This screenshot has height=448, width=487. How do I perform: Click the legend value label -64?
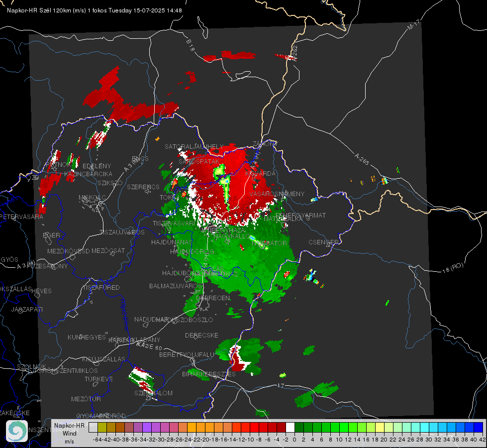98,440
